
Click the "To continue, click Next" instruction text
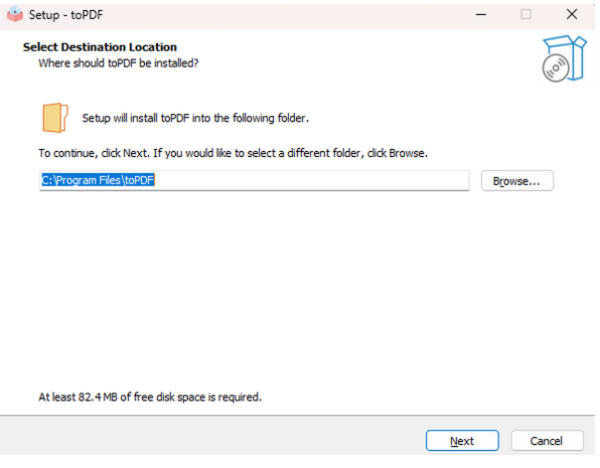point(233,153)
